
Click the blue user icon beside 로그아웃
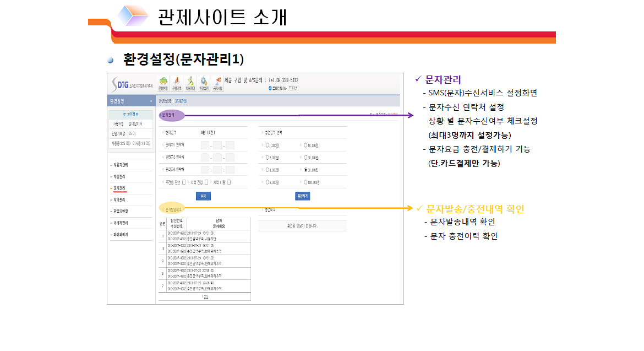point(270,88)
